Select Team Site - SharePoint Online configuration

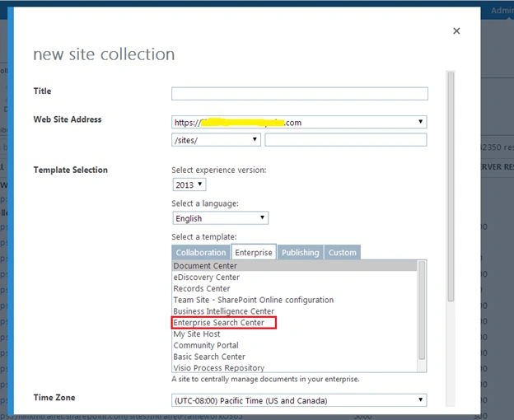[x=294, y=300]
